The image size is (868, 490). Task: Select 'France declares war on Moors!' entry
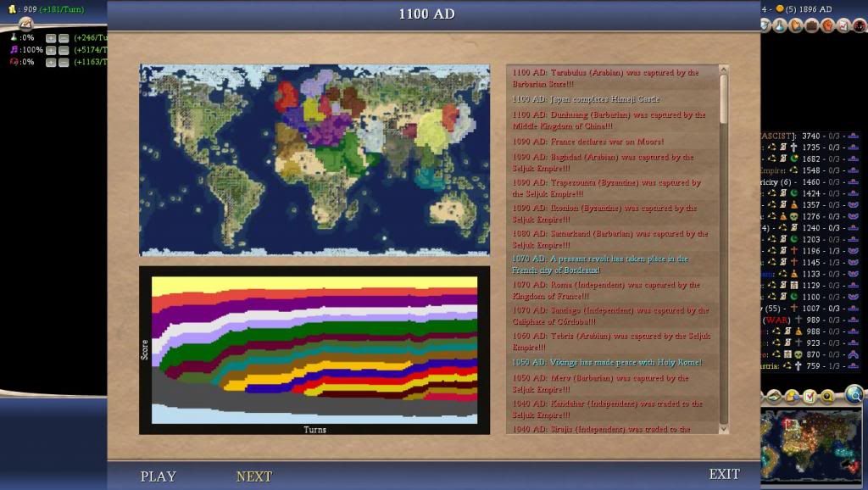tap(612, 142)
